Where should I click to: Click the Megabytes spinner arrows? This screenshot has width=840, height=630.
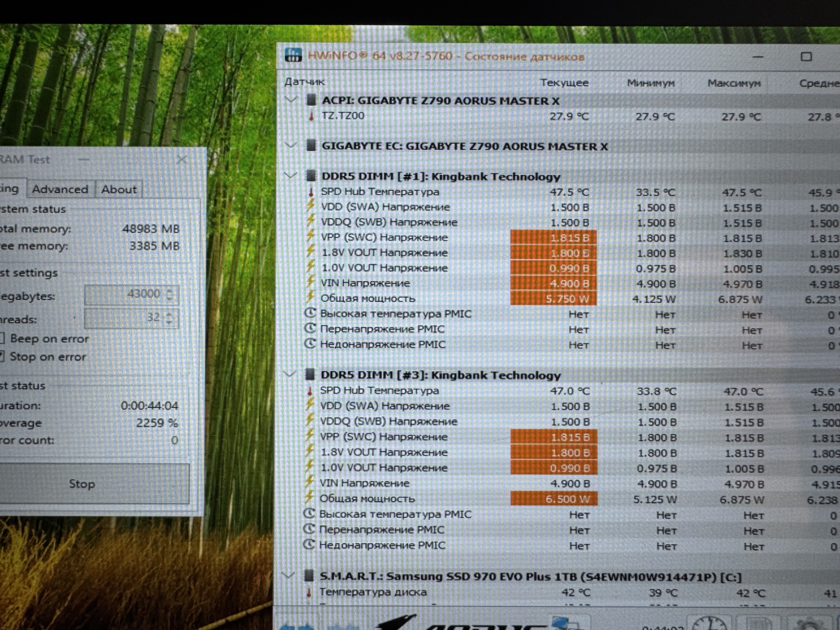(x=170, y=294)
